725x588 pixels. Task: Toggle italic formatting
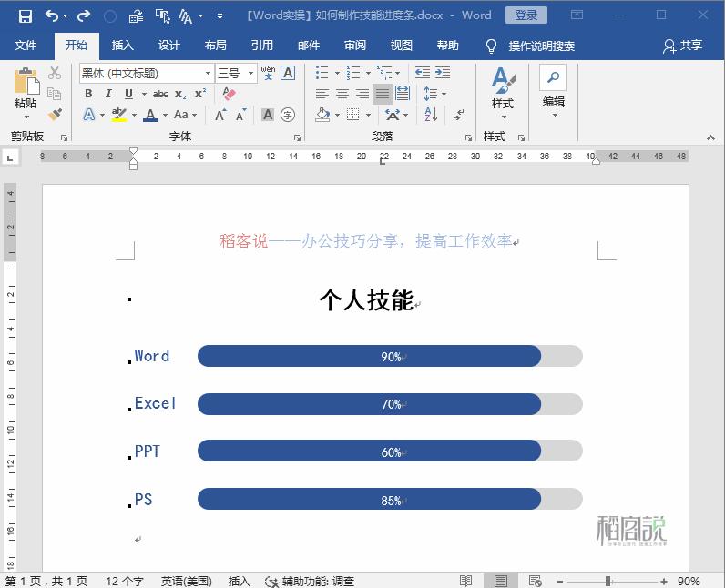108,94
